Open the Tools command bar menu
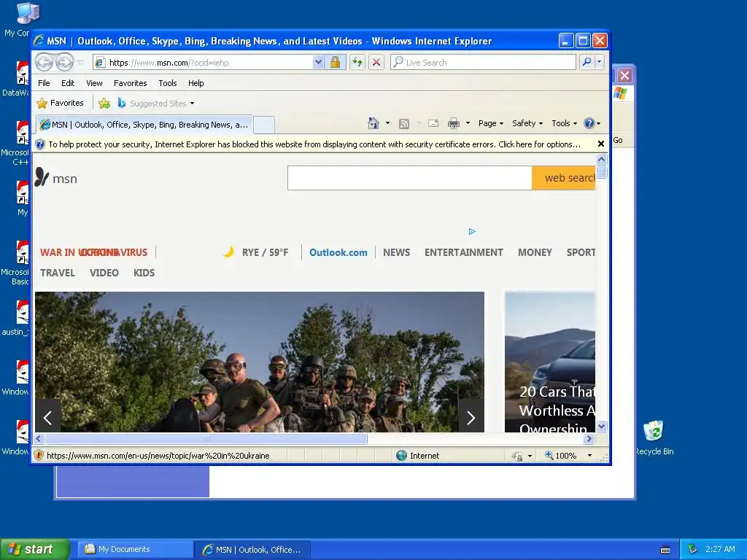Viewport: 747px width, 560px height. point(564,123)
